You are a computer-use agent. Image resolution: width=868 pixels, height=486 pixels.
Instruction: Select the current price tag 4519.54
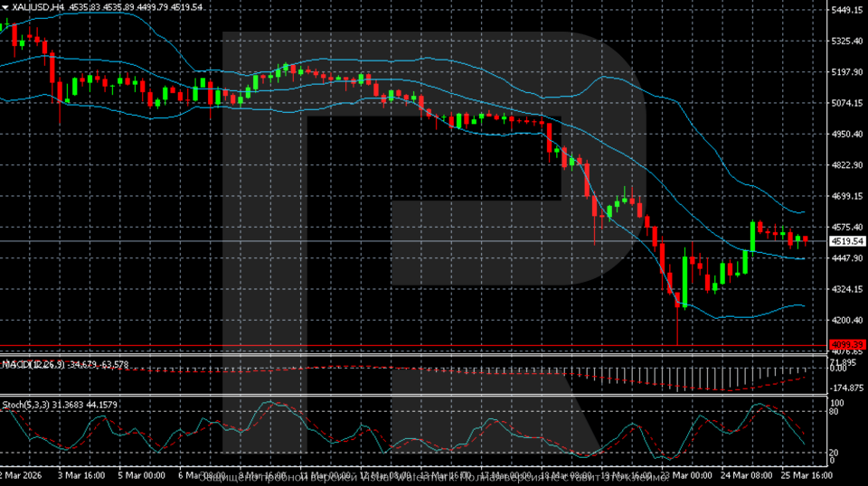click(x=848, y=242)
